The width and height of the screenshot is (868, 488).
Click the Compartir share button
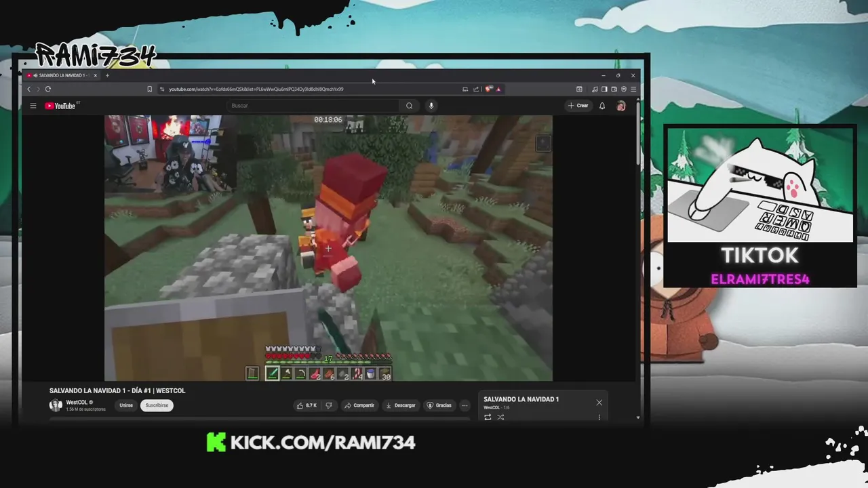(x=359, y=405)
